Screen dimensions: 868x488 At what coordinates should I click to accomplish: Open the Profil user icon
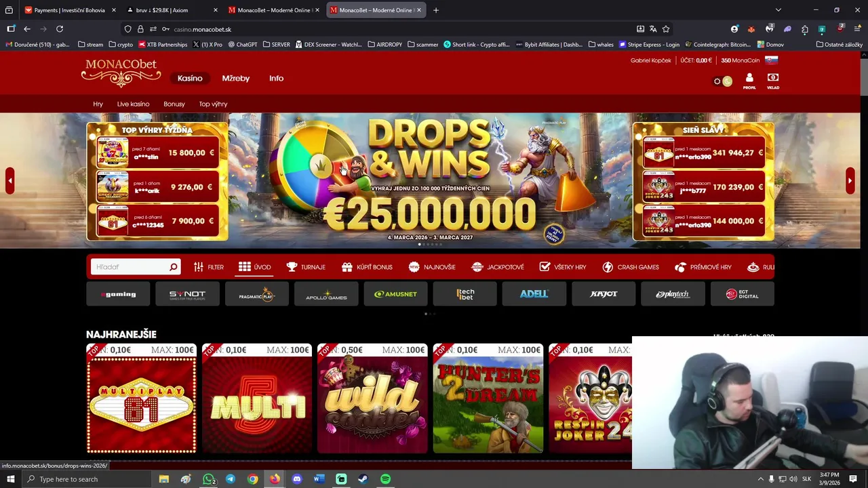click(x=749, y=81)
